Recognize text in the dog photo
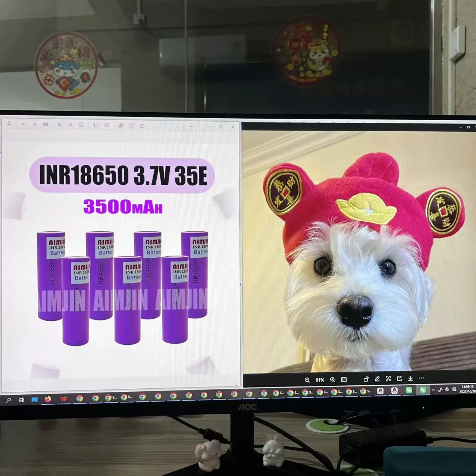 tap(388, 379)
